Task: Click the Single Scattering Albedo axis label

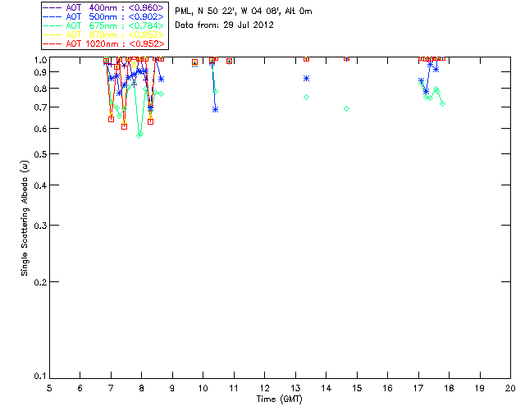Action: [x=25, y=218]
